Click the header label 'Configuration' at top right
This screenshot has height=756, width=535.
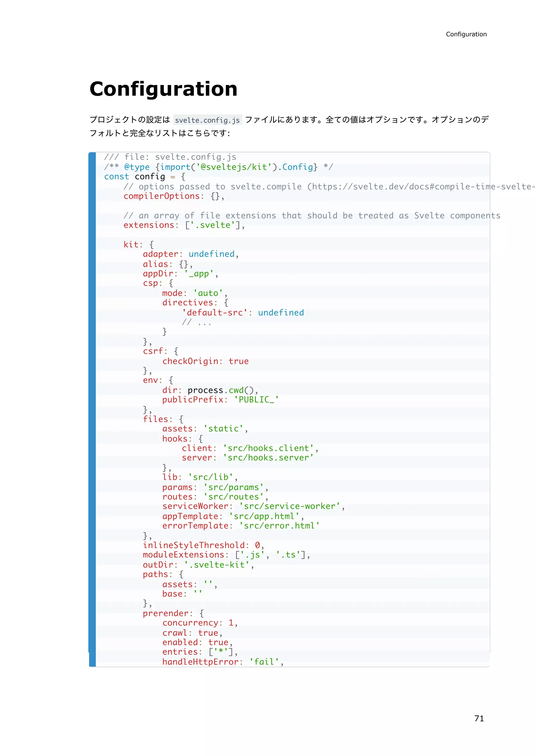(466, 34)
